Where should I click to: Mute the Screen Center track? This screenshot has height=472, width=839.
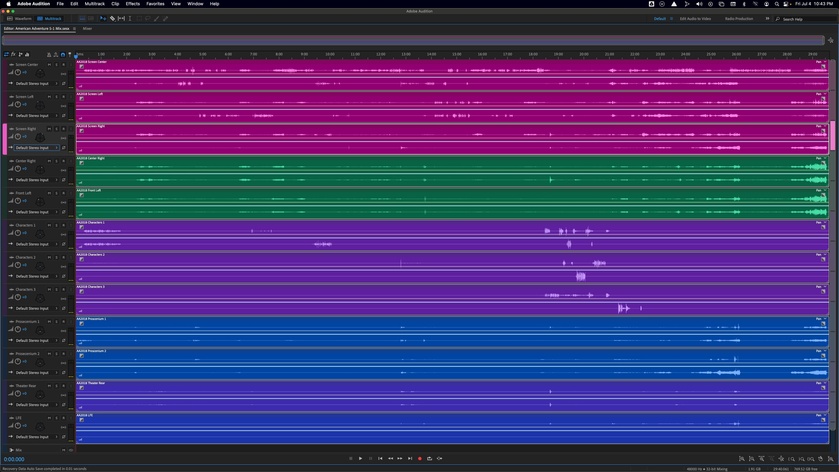coord(50,65)
